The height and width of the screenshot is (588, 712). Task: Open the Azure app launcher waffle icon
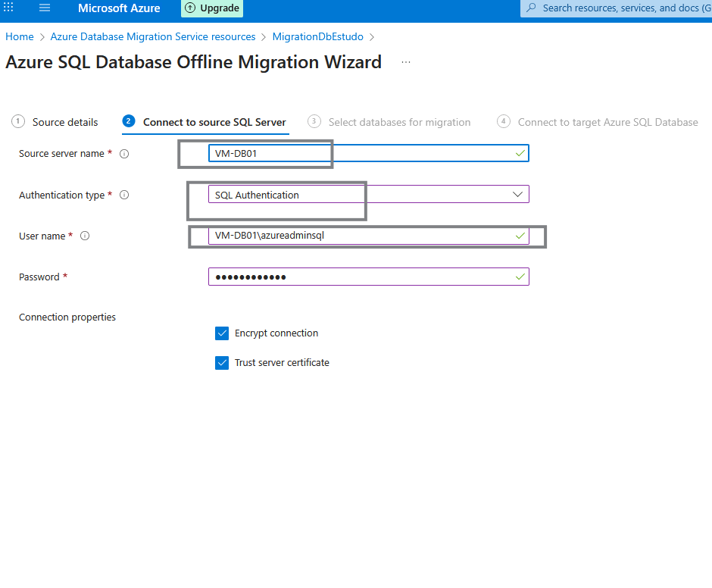tap(9, 8)
